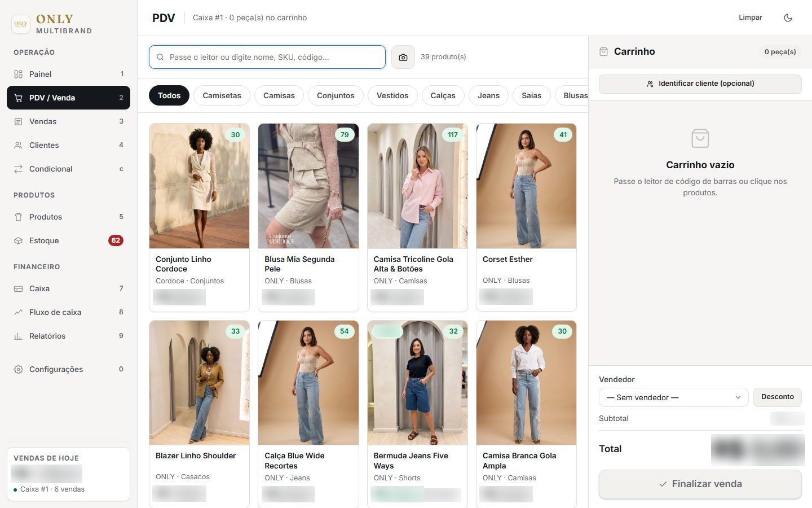
Task: Click the Limpar button
Action: tap(751, 17)
